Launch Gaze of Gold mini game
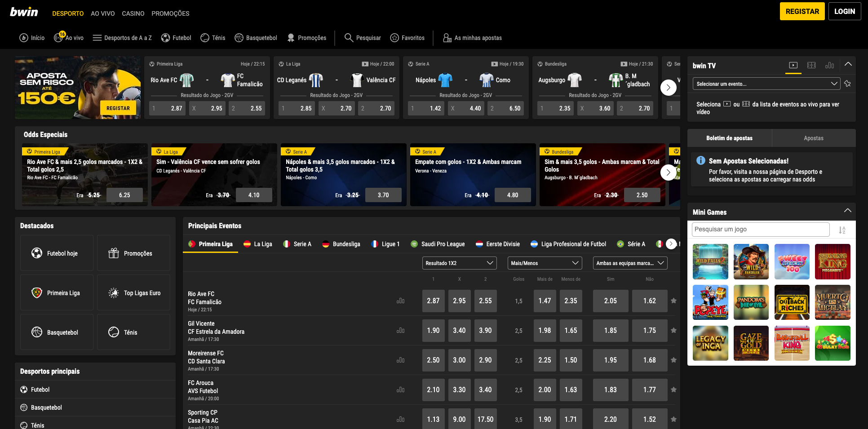This screenshot has width=868, height=429. point(751,343)
